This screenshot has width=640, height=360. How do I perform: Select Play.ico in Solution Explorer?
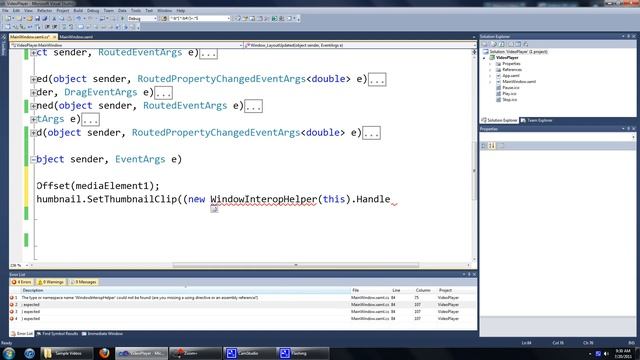[x=509, y=93]
